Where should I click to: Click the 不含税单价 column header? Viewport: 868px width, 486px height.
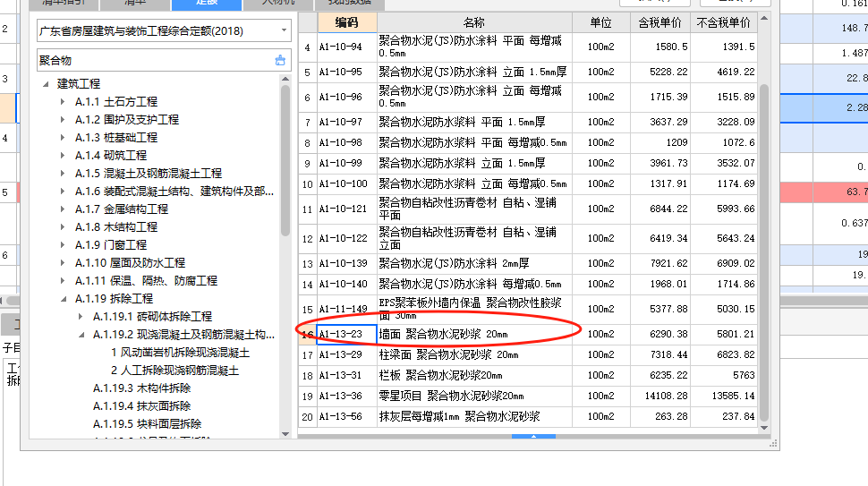tap(724, 22)
